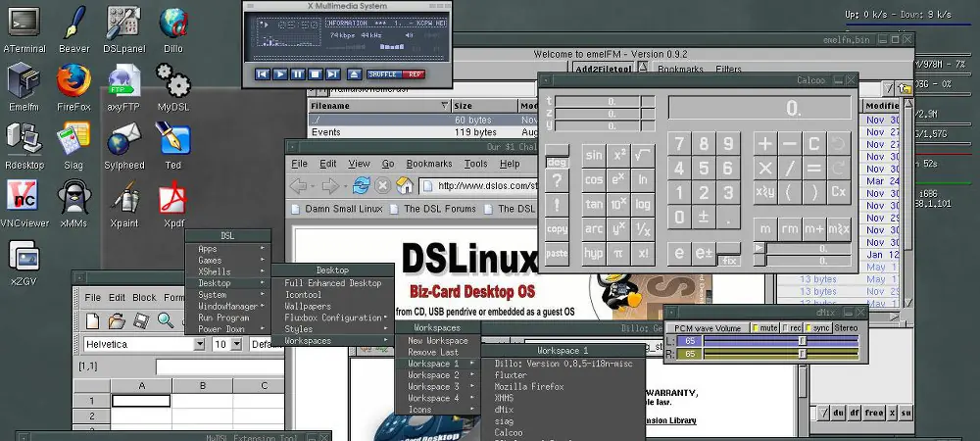
Task: Click the Firefox Back arrow icon
Action: click(x=299, y=185)
